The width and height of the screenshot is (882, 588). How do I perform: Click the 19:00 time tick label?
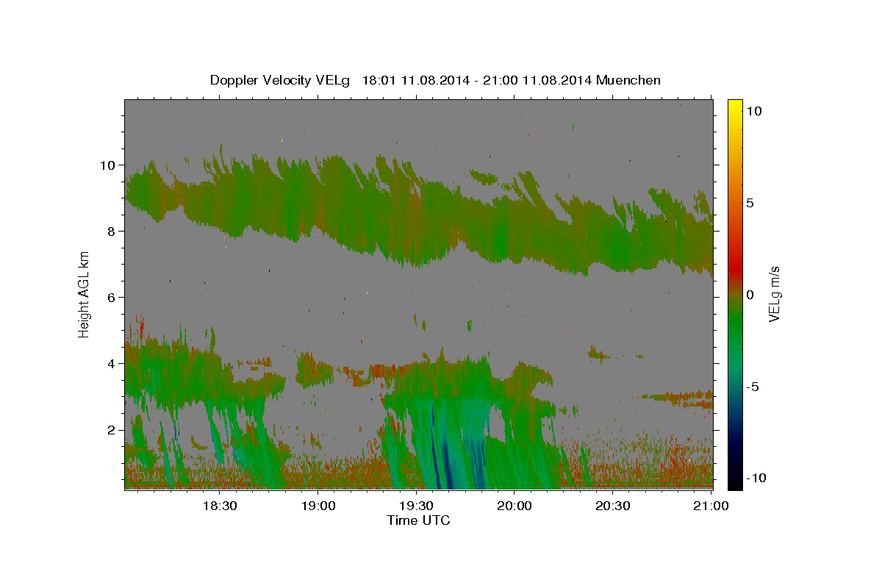[318, 506]
